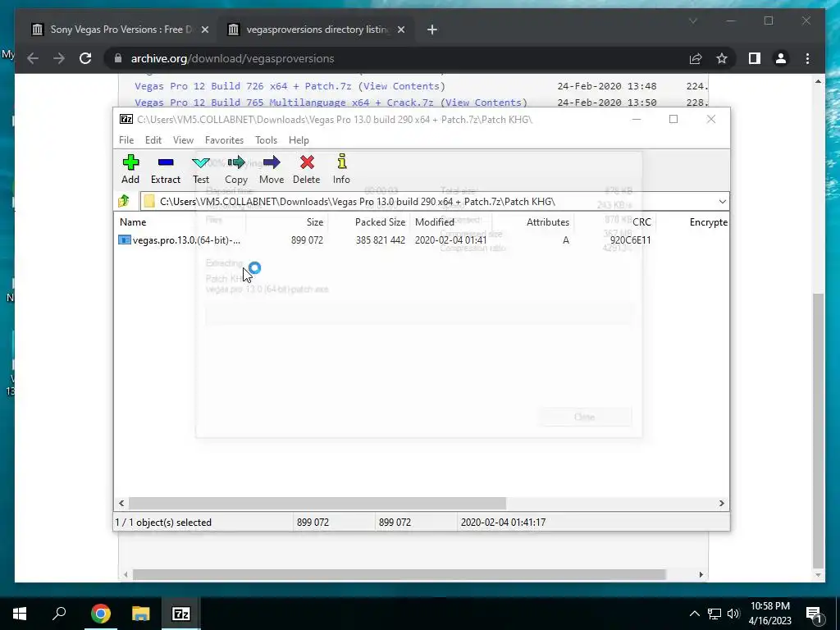Screen dimensions: 840x630
Task: Open the Edit menu in 7-Zip
Action: 153,139
